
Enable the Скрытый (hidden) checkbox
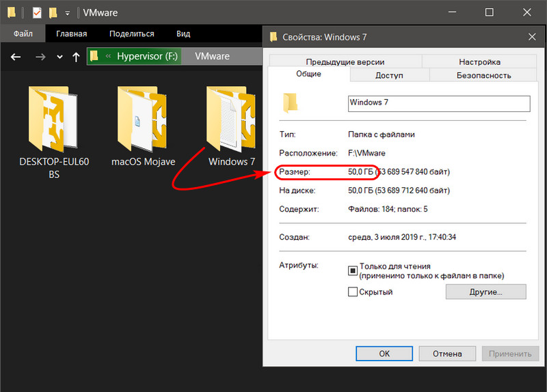click(x=353, y=292)
